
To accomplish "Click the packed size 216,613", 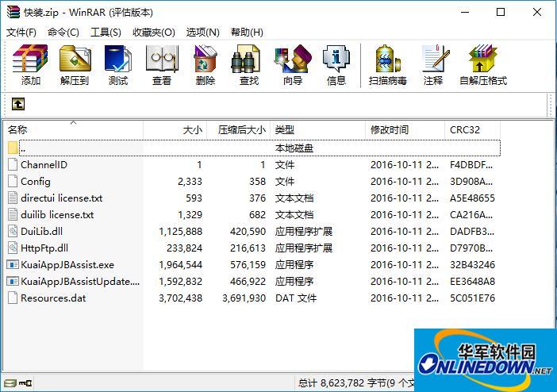I will 248,248.
